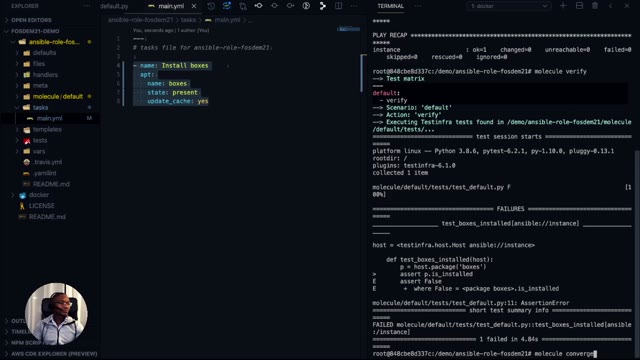Open file history timeline icon in editor toolbar
Image resolution: width=640 pixels, height=360 pixels.
tap(211, 6)
